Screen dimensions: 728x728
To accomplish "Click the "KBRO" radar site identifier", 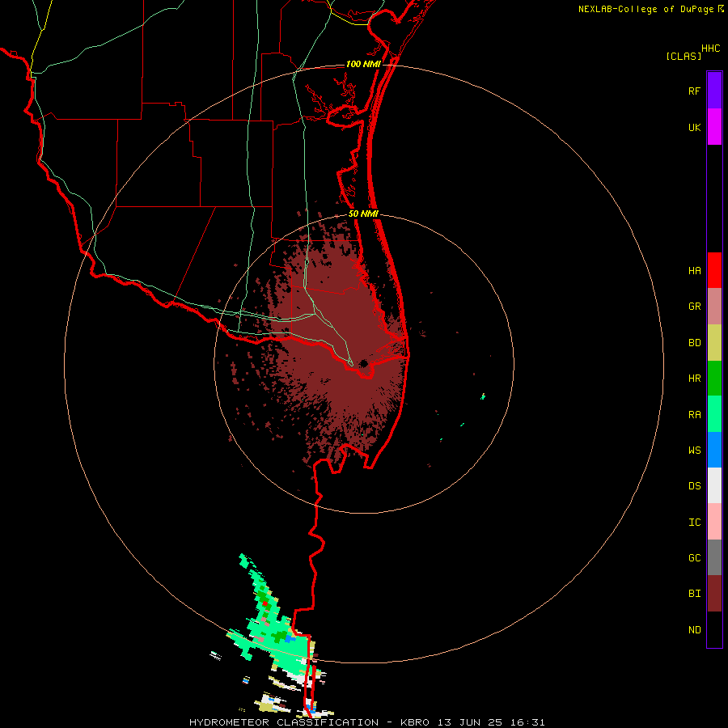I will pyautogui.click(x=413, y=722).
